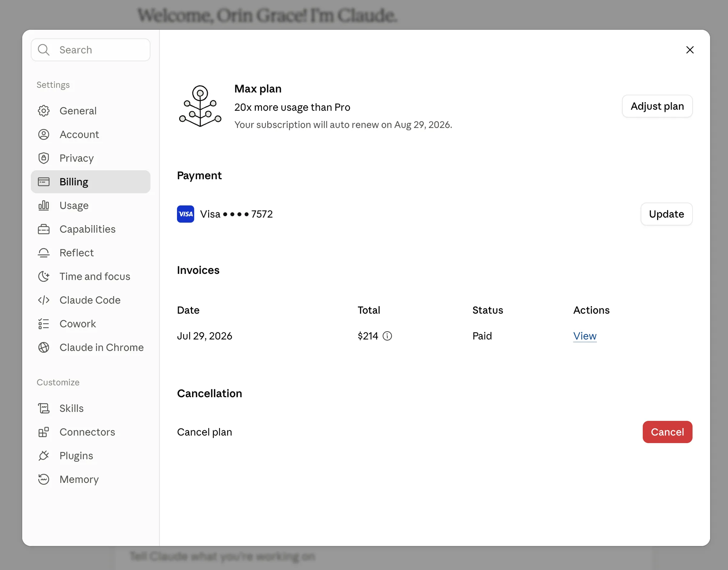Click the Status column header
Viewport: 728px width, 570px height.
(x=488, y=310)
